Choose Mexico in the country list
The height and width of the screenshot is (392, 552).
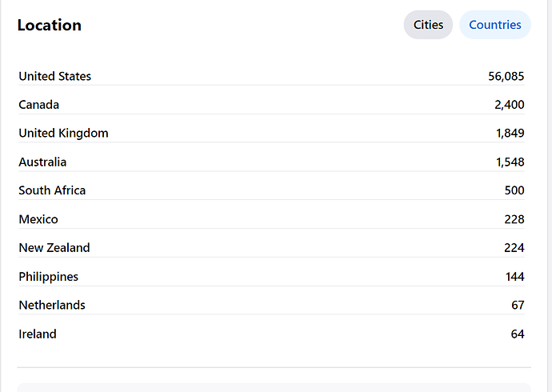[x=38, y=219]
